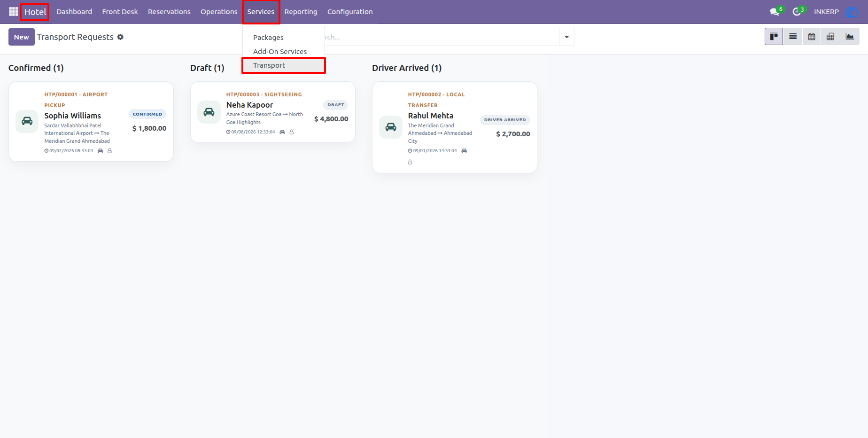868x438 pixels.
Task: Click the Driver Arrived (1) column header
Action: pyautogui.click(x=407, y=68)
